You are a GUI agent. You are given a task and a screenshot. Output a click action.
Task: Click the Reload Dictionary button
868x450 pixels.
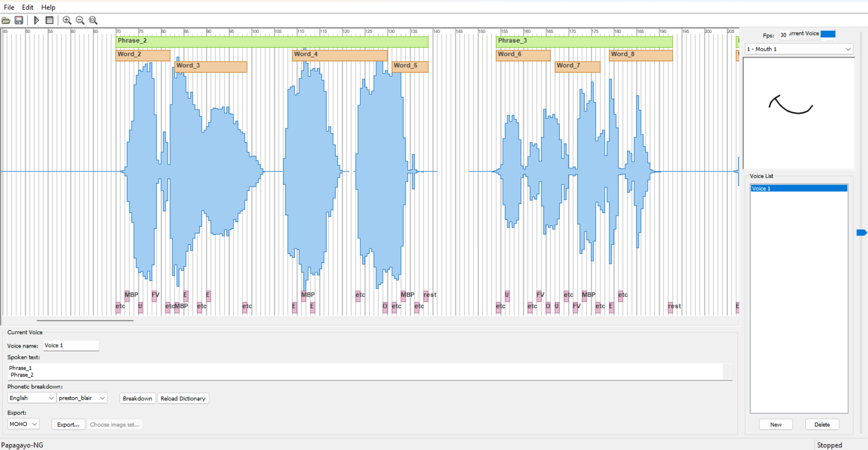(183, 398)
